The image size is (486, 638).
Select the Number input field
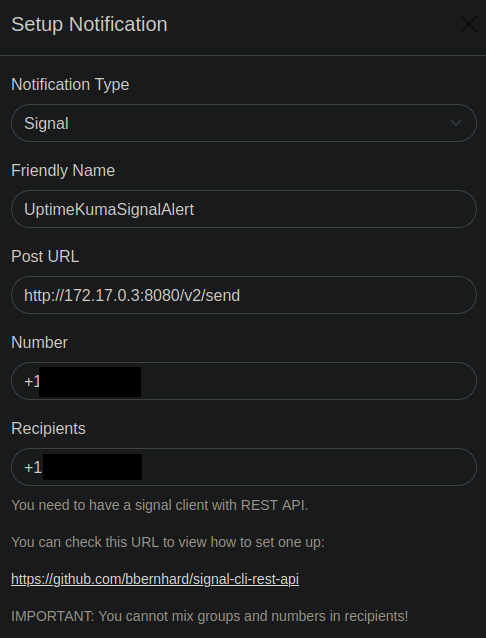[244, 381]
